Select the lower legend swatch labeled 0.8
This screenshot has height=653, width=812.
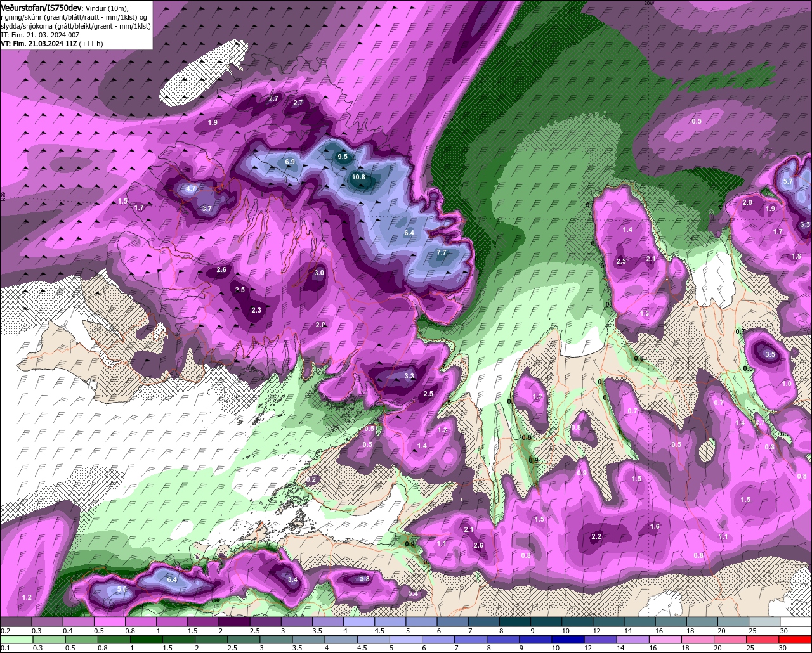click(x=114, y=640)
